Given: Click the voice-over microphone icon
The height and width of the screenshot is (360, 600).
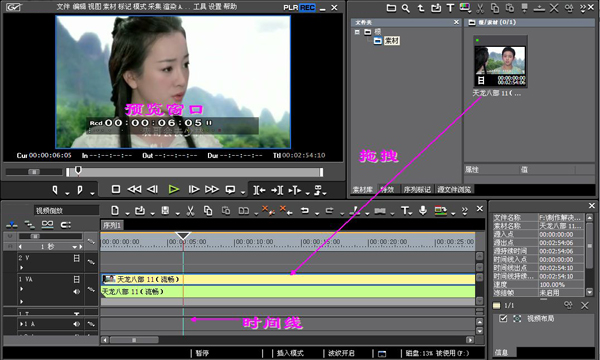Looking at the screenshot, I should click(x=423, y=210).
